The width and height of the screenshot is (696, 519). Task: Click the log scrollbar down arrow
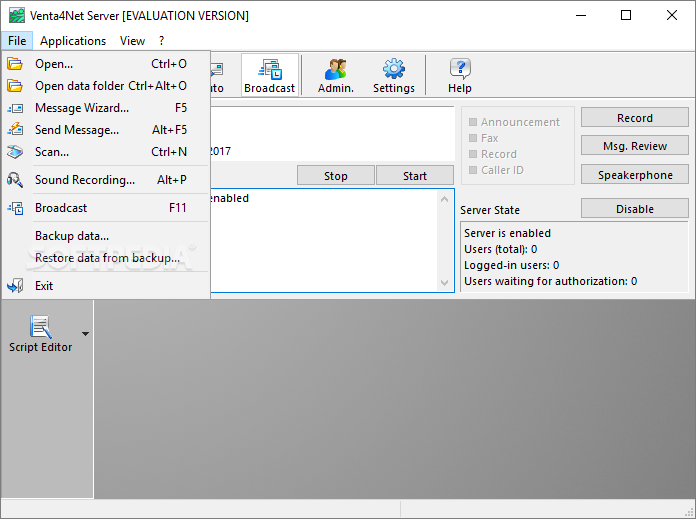click(444, 282)
